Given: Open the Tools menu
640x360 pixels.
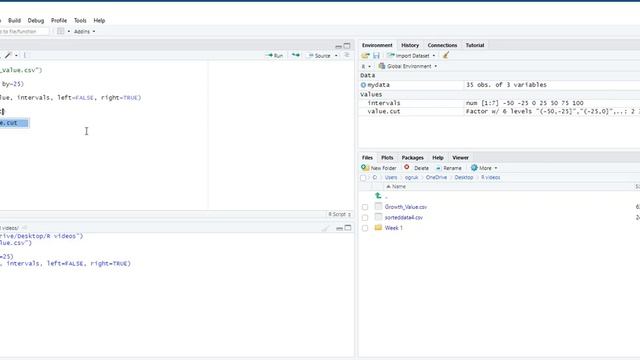Looking at the screenshot, I should click(x=80, y=20).
